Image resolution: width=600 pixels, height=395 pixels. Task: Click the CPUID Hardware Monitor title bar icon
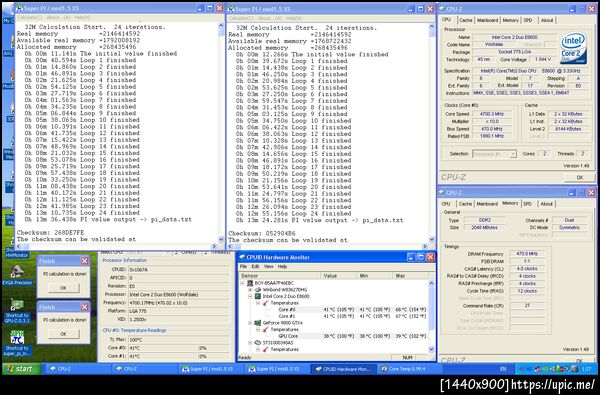(242, 257)
